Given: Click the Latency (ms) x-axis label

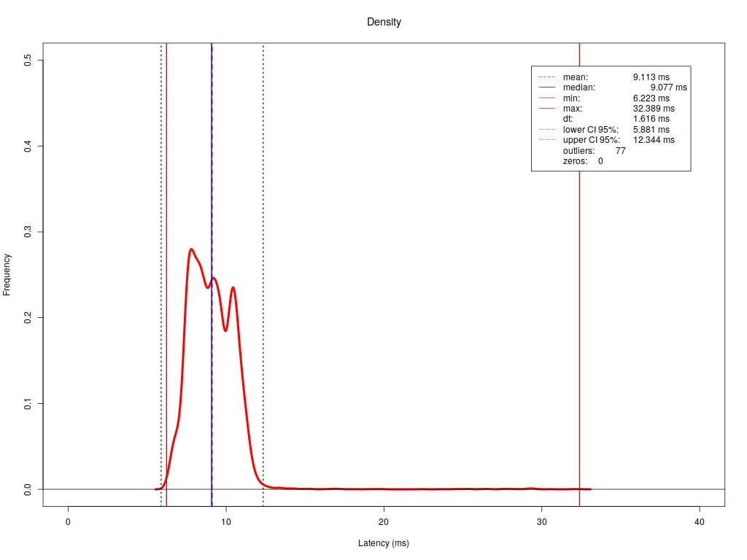Looking at the screenshot, I should (x=384, y=544).
